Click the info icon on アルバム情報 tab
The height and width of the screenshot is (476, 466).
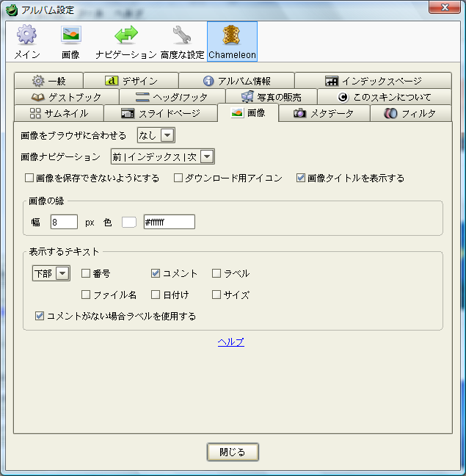click(x=208, y=81)
